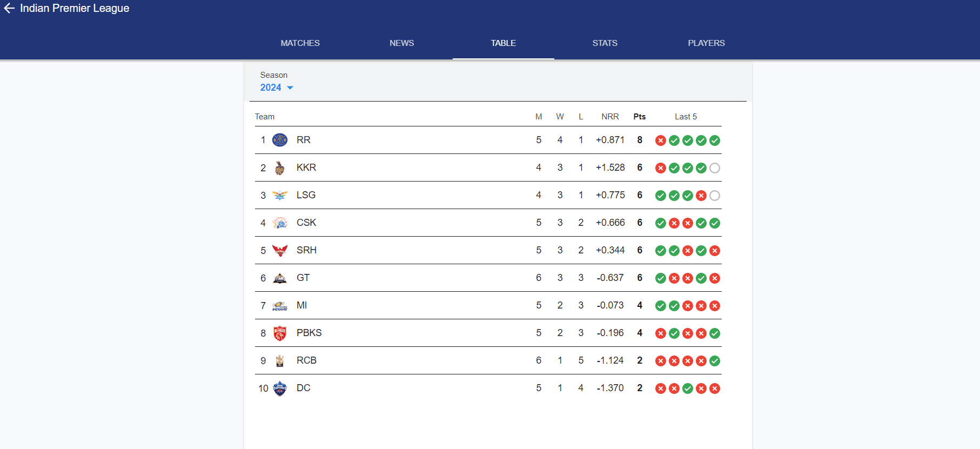980x449 pixels.
Task: Open the RCB team name link
Action: [306, 360]
